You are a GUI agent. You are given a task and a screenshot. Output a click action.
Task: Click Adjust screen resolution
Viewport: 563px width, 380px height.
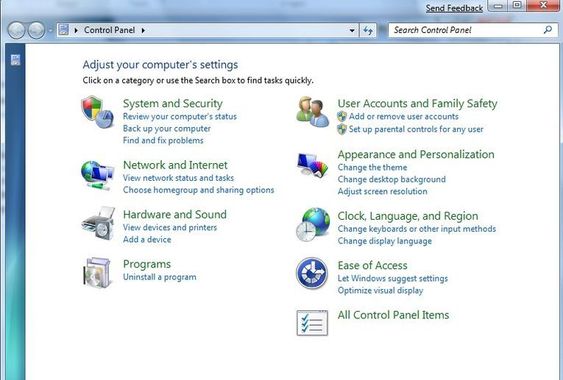point(382,191)
